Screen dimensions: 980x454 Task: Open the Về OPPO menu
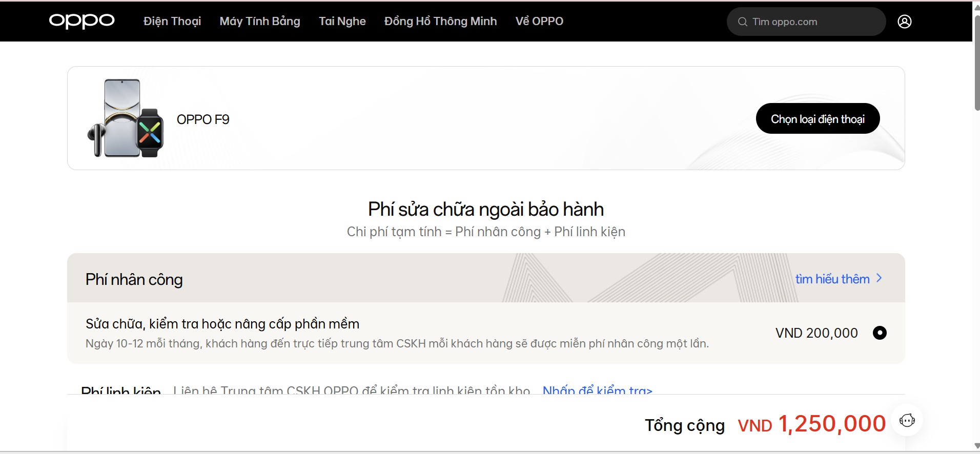(539, 21)
